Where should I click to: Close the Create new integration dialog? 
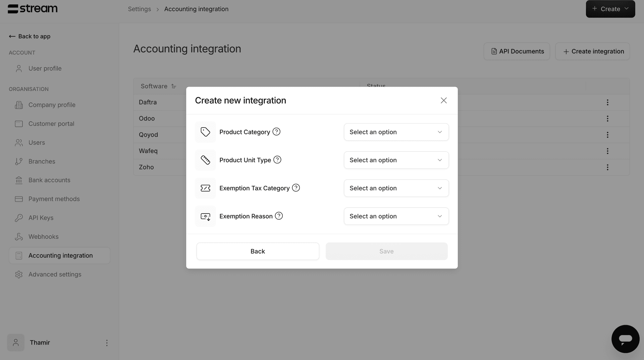click(443, 100)
